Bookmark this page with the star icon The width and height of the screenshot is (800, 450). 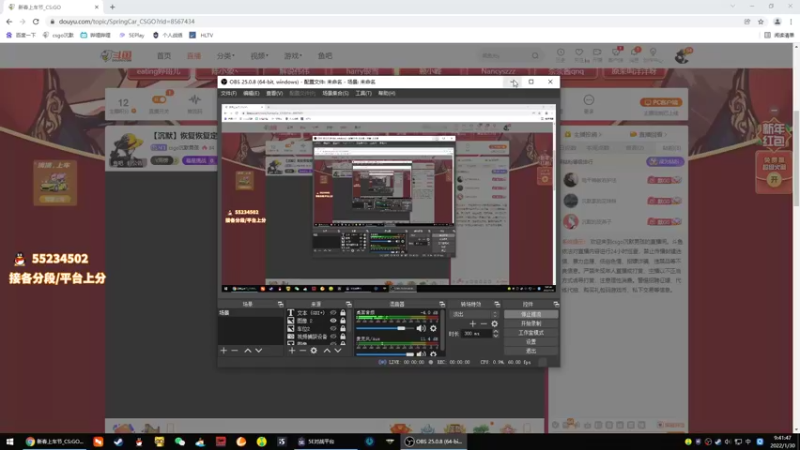(x=761, y=21)
